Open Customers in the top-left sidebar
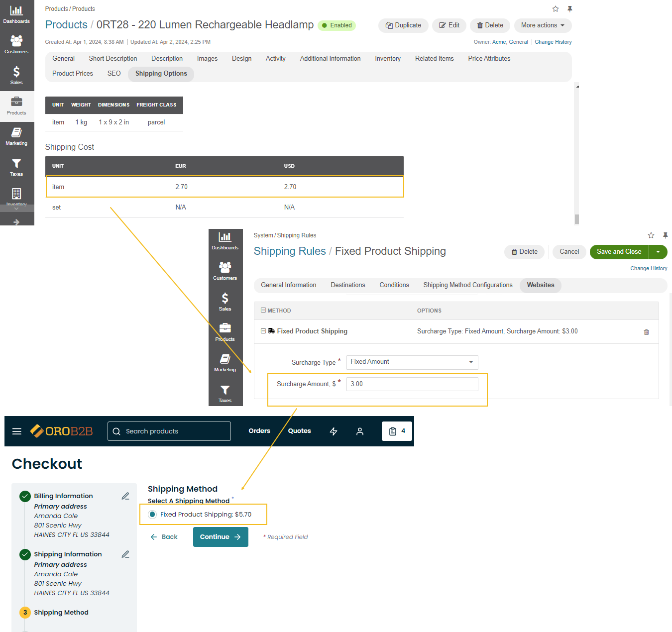 point(16,45)
